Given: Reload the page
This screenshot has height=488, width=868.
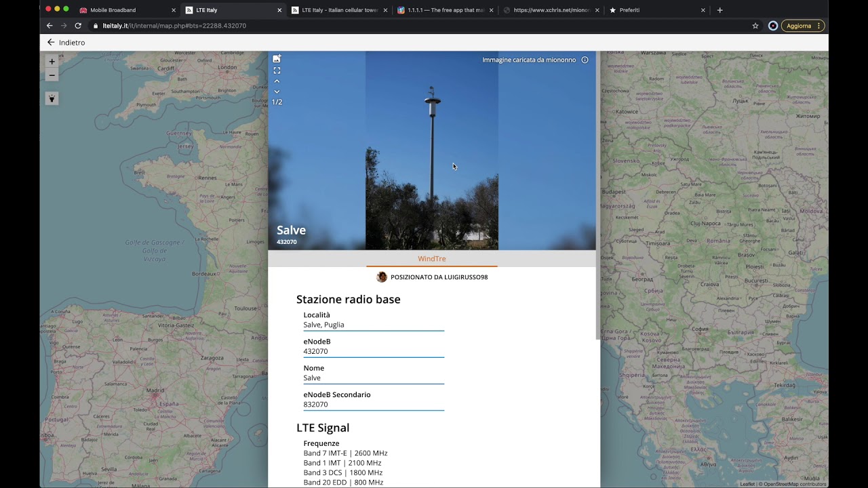Looking at the screenshot, I should [x=78, y=26].
